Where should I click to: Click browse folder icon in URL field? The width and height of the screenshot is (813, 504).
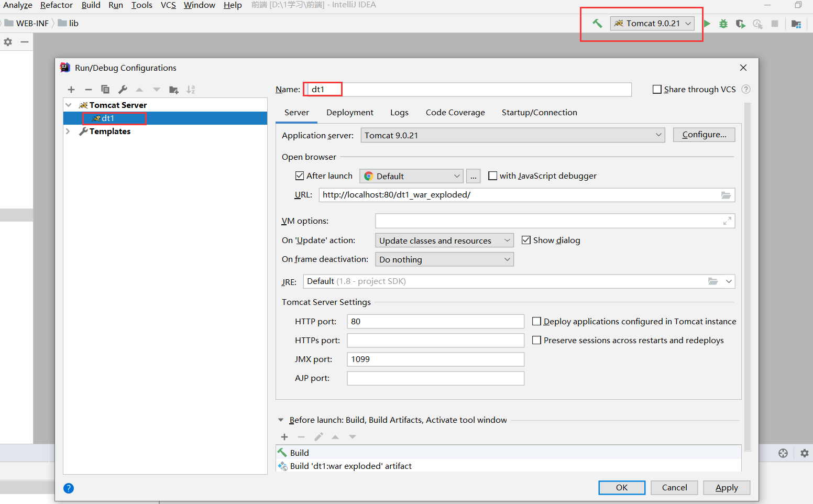pos(726,195)
